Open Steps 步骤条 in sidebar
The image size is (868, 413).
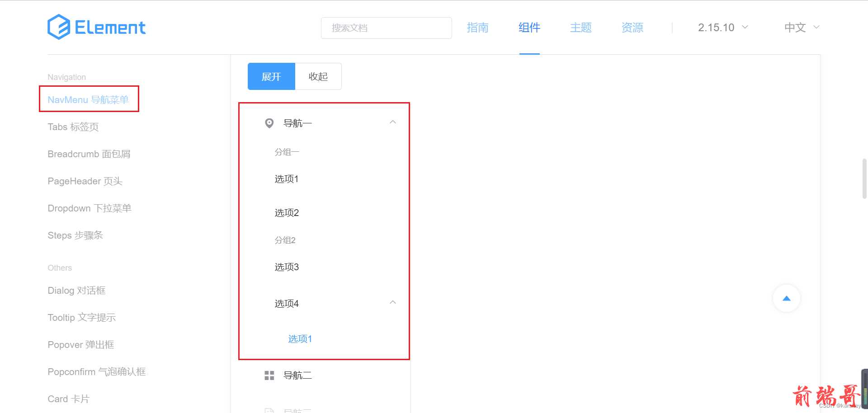[x=75, y=235]
